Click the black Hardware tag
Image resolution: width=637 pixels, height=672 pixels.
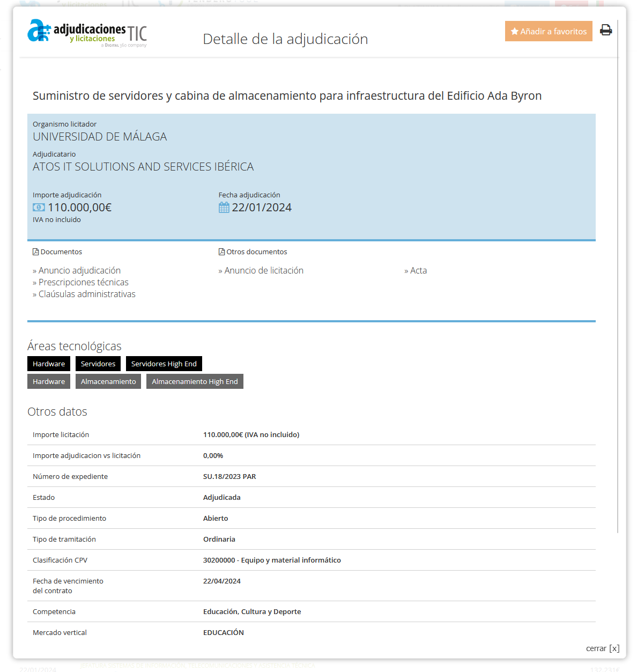pos(49,364)
